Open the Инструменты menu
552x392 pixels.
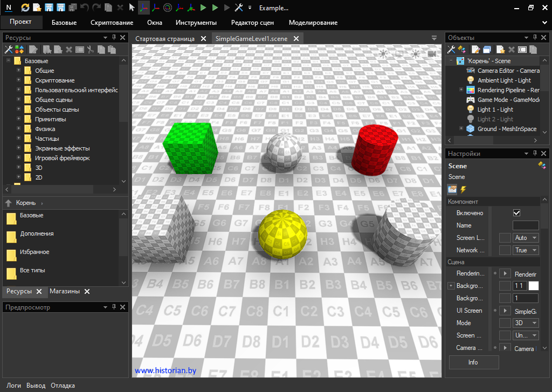(x=196, y=23)
